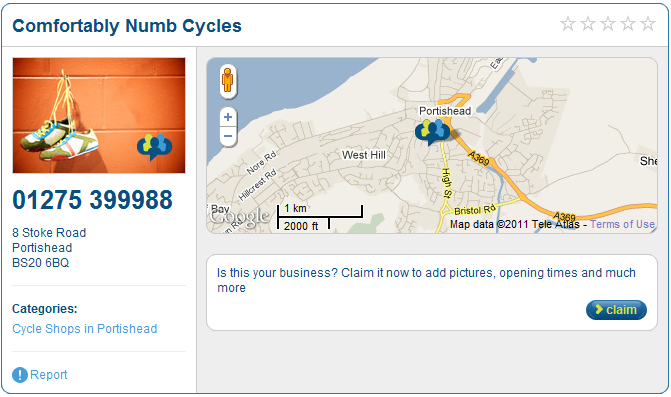Click the running shoes business photo
This screenshot has height=397, width=671.
click(x=99, y=116)
